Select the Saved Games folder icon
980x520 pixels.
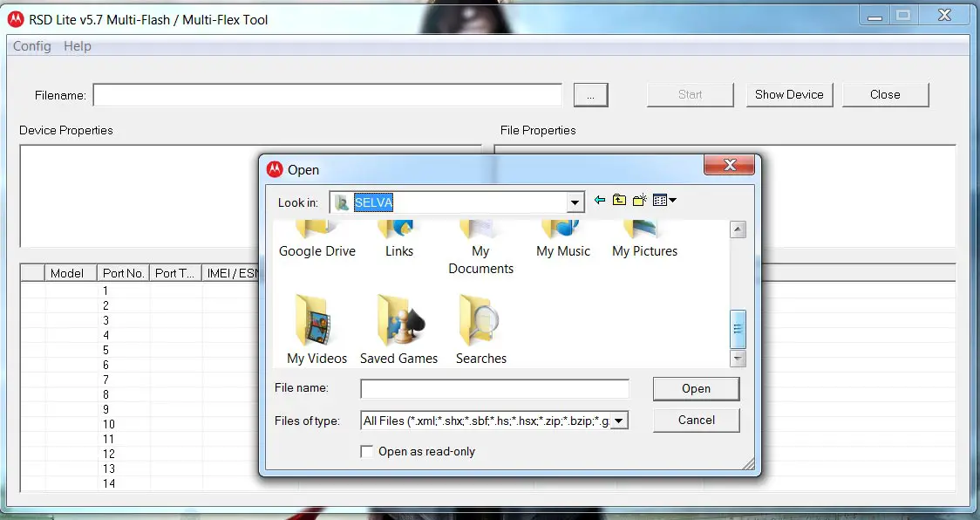(x=398, y=320)
